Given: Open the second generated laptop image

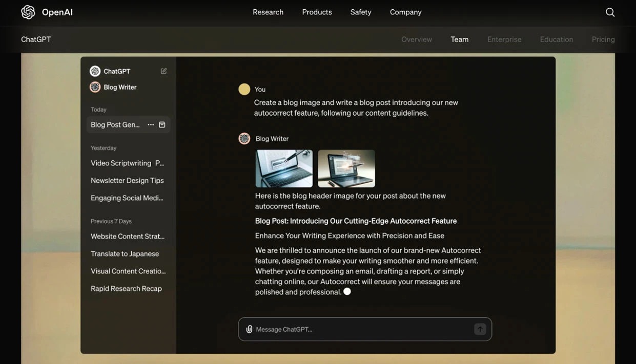Looking at the screenshot, I should click(346, 168).
